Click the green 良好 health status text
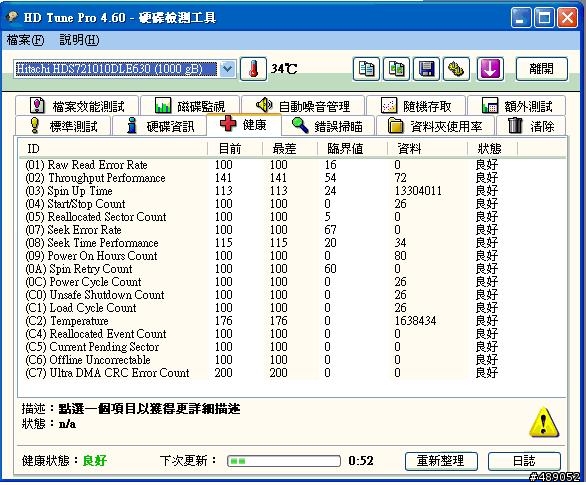The width and height of the screenshot is (586, 485). (95, 461)
